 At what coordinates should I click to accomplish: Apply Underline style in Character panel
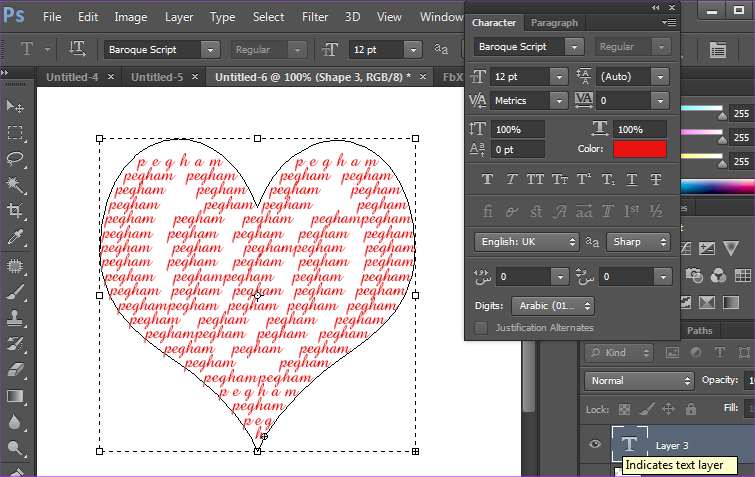(632, 180)
